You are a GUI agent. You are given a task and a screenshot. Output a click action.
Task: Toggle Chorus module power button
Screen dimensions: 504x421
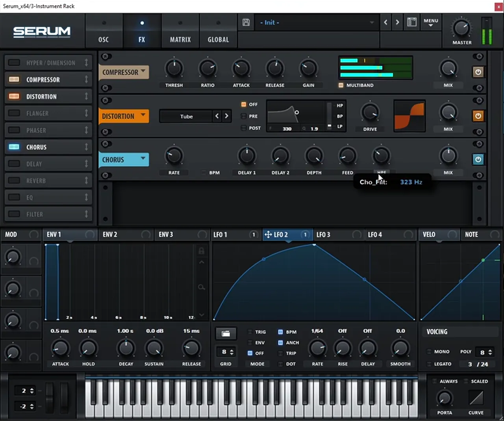(478, 160)
